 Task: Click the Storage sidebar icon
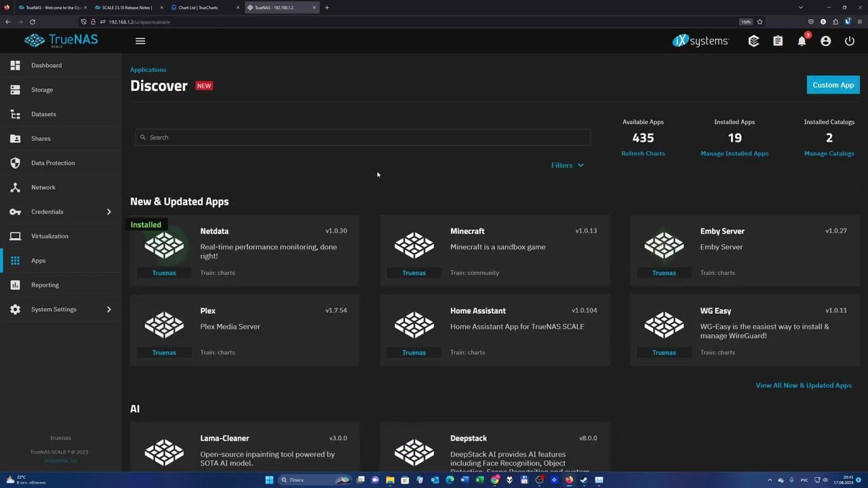point(15,89)
